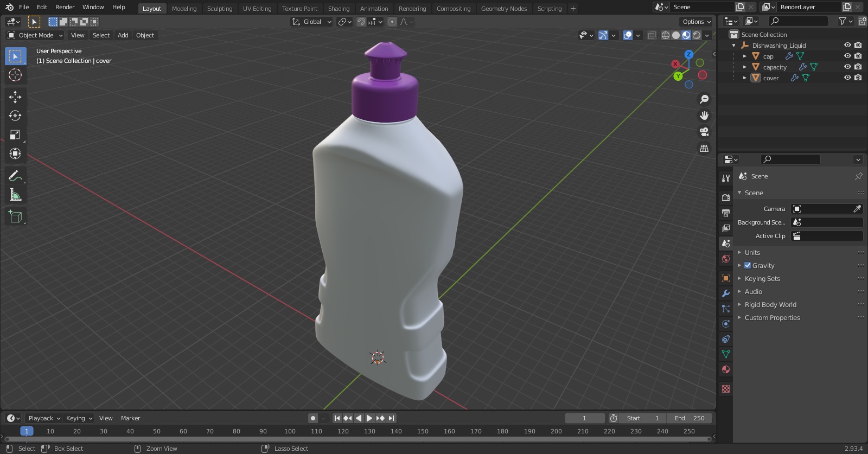Toggle auto keying record button
The height and width of the screenshot is (454, 868).
(313, 418)
